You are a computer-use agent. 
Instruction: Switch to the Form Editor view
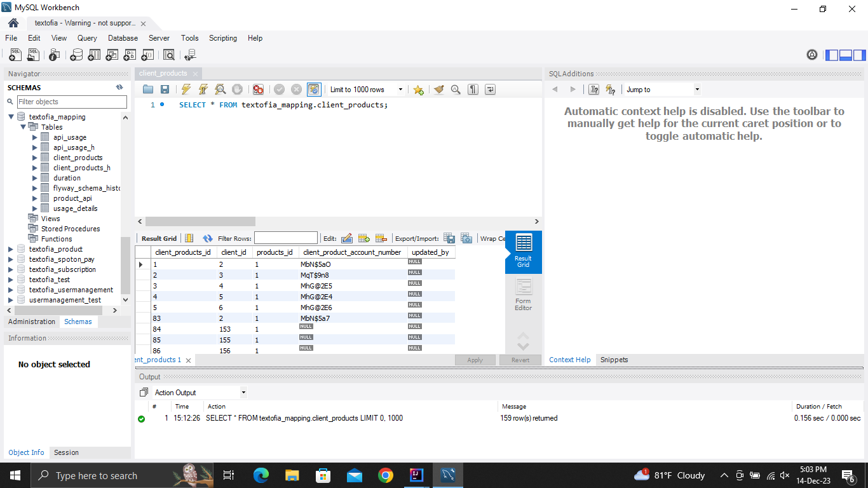(524, 295)
